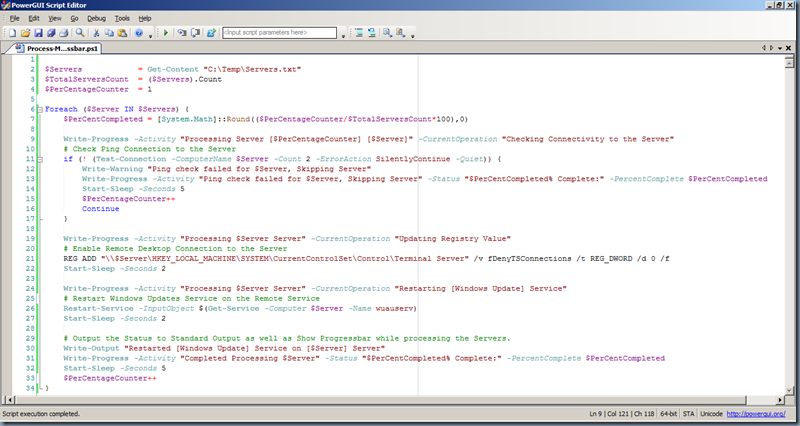
Task: Click the Ln 9 Col 121 status indicator
Action: coord(622,414)
